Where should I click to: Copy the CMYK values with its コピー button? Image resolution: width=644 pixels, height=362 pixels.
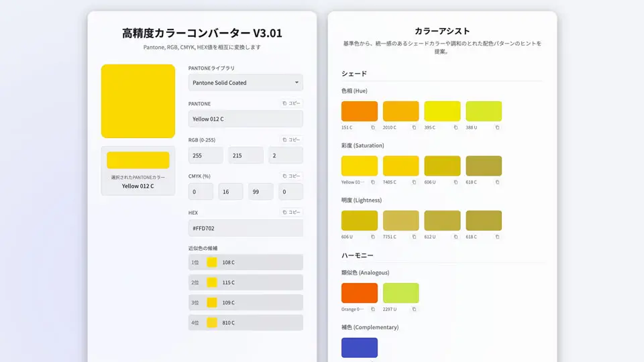[291, 176]
